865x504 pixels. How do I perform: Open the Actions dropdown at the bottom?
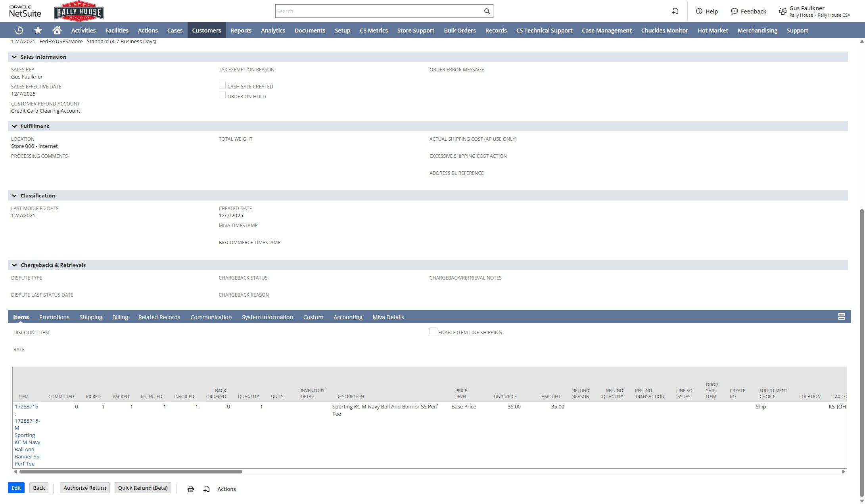226,489
